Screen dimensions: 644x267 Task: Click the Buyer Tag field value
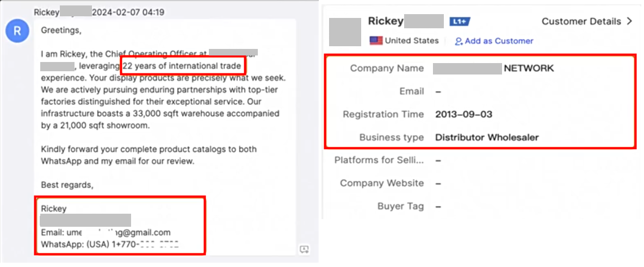[x=438, y=207]
